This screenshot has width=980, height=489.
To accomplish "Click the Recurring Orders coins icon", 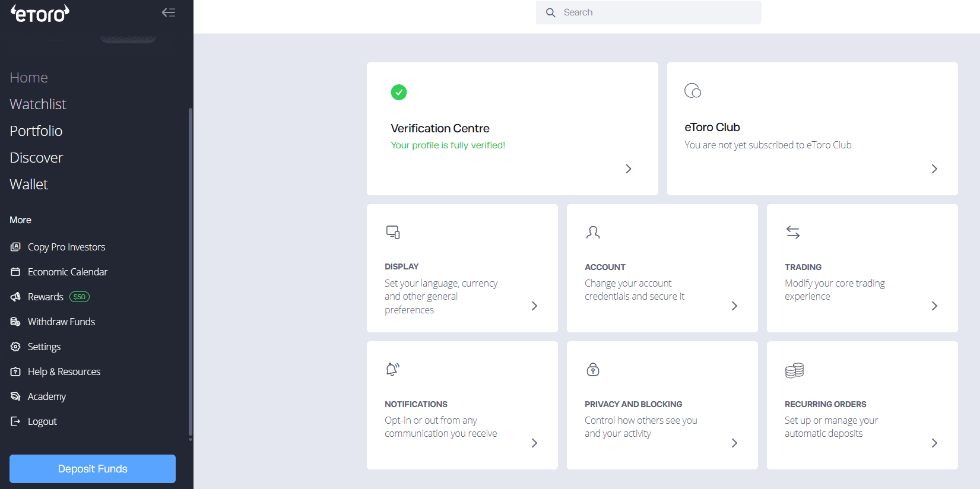I will point(794,370).
